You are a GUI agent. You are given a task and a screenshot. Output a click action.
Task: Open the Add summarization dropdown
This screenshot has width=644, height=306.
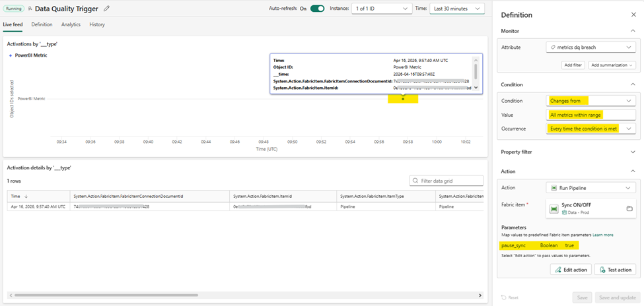click(612, 65)
